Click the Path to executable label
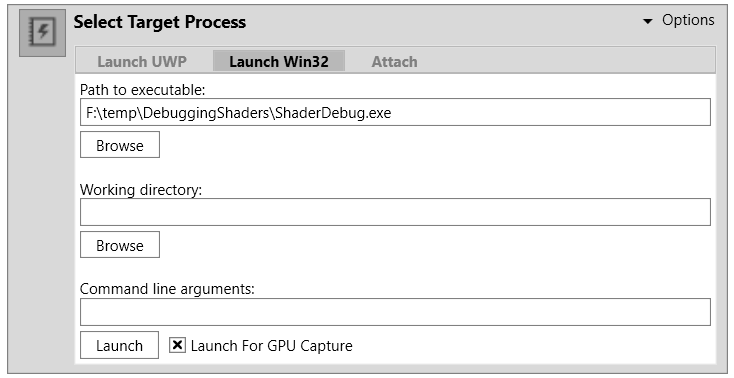 click(x=143, y=89)
